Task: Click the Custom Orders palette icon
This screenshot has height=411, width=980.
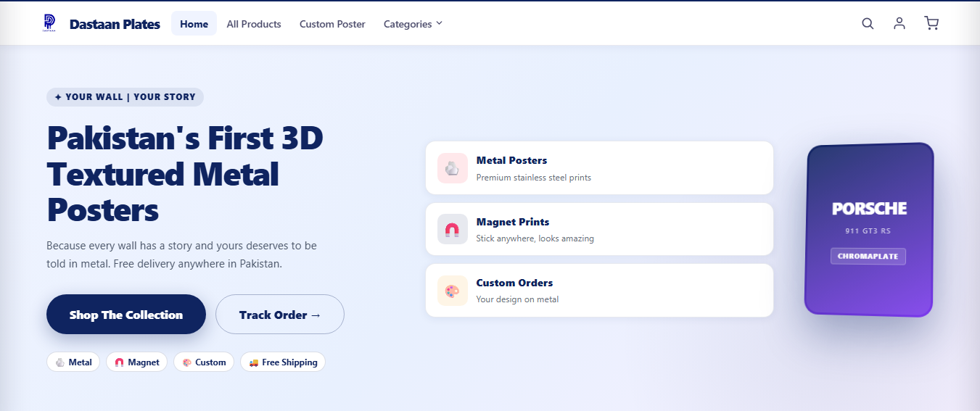Action: click(x=453, y=291)
